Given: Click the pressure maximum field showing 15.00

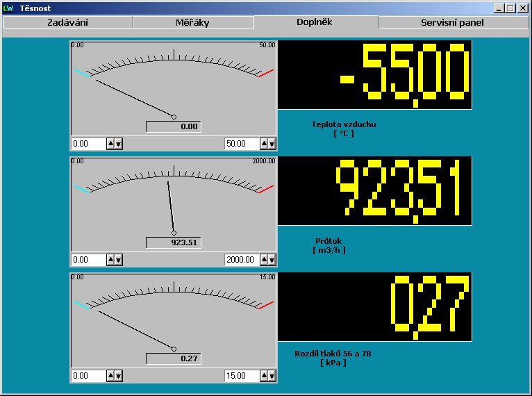Looking at the screenshot, I should (242, 376).
